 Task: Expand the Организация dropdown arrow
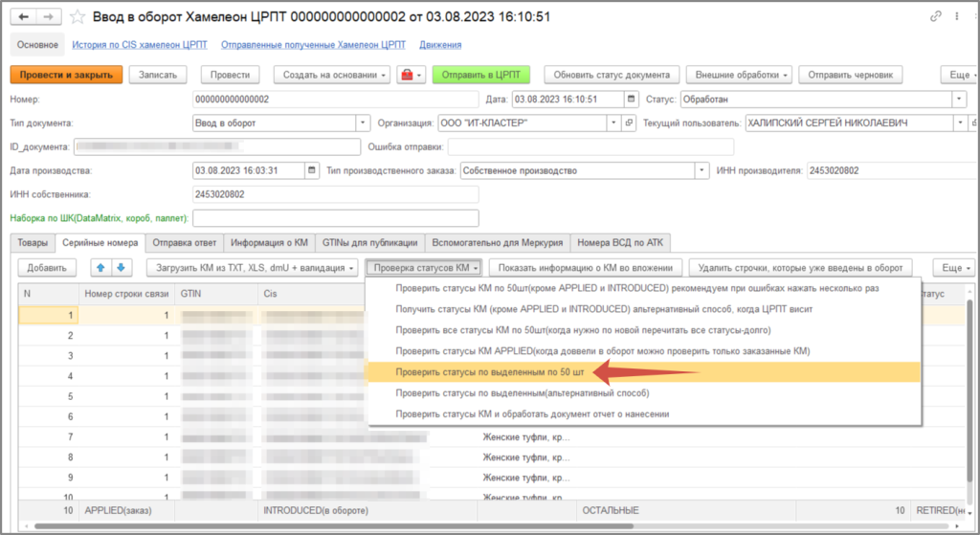pos(613,123)
